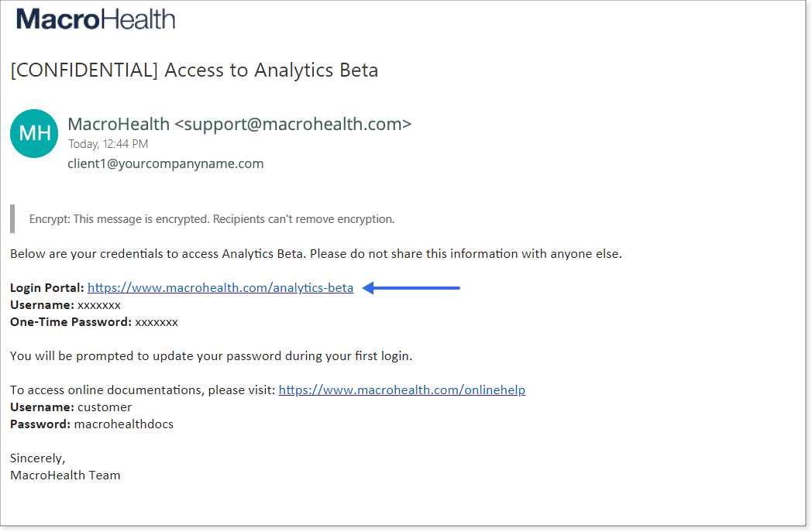Click the sender name MacroHealth support address
The height and width of the screenshot is (532, 812).
[x=239, y=124]
